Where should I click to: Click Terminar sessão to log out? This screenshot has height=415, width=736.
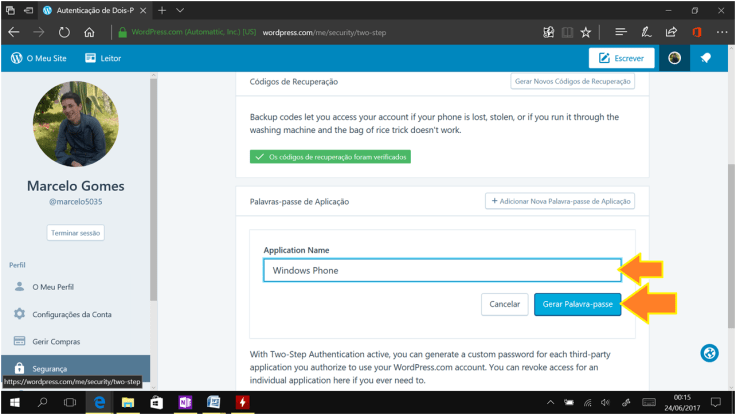point(75,233)
